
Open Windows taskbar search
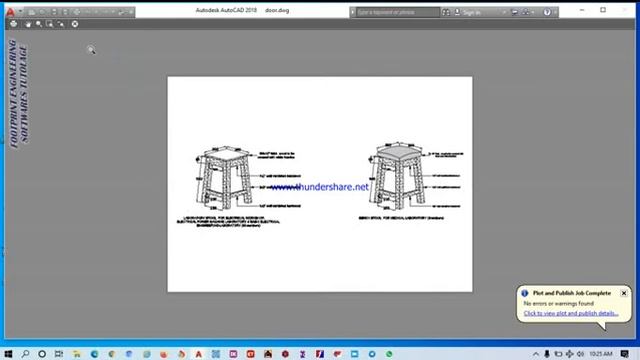[25, 354]
